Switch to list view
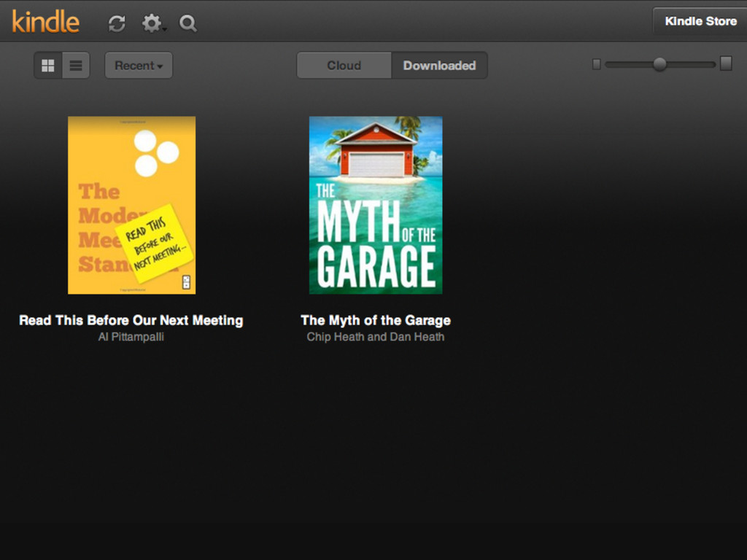Image resolution: width=747 pixels, height=560 pixels. [76, 65]
